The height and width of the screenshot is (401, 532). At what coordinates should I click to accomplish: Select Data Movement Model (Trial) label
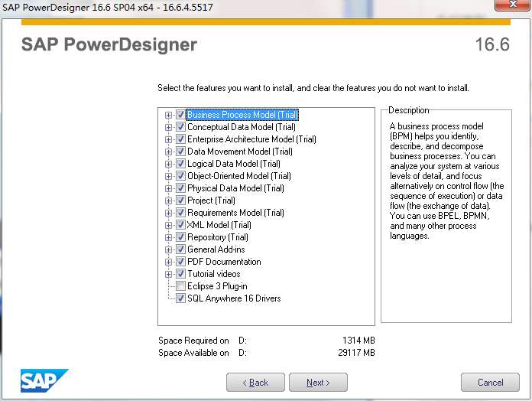(x=239, y=152)
